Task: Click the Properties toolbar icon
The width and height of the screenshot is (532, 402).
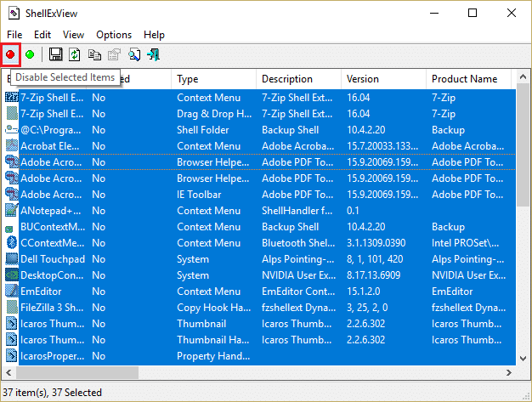Action: click(x=114, y=55)
